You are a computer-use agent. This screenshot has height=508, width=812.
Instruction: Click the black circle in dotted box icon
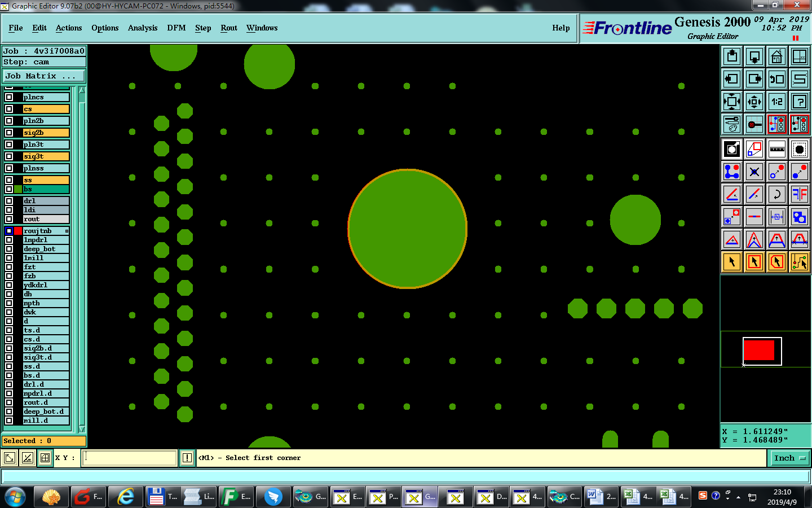tap(800, 149)
